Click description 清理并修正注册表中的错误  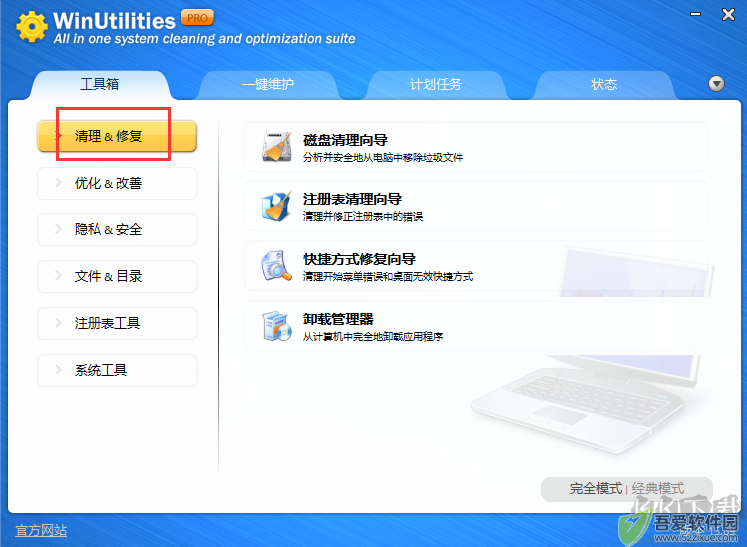tap(363, 217)
